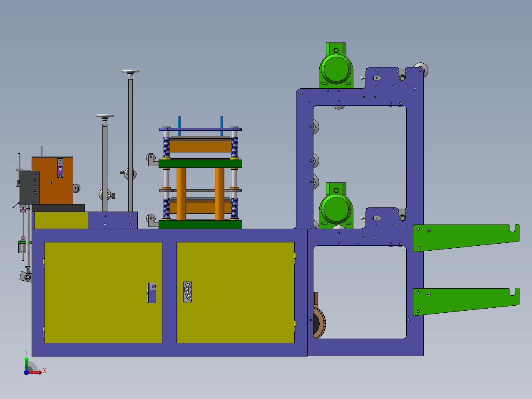This screenshot has width=532, height=399.
Task: Select the right blue rod above the press
Action: tap(221, 126)
